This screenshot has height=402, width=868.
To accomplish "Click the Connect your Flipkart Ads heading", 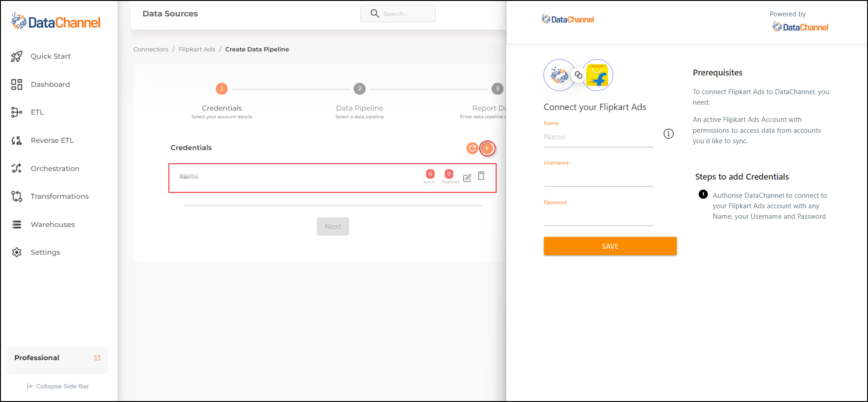I will click(595, 107).
